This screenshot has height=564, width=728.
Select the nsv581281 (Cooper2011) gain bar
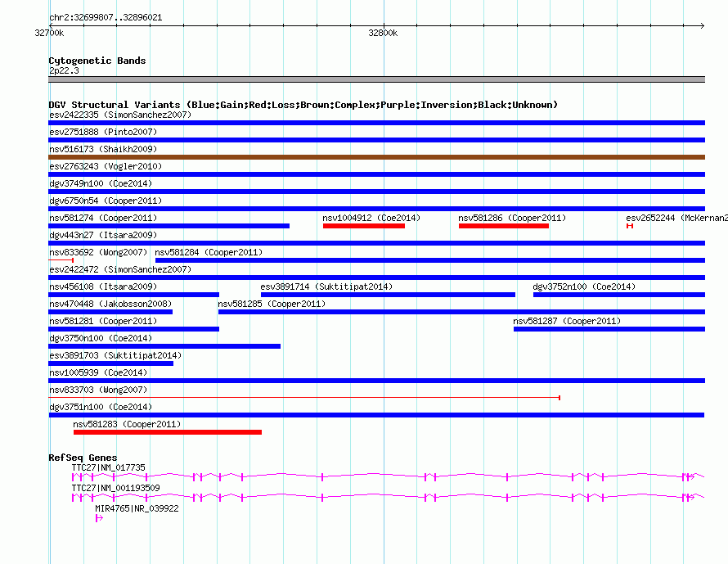pos(133,329)
